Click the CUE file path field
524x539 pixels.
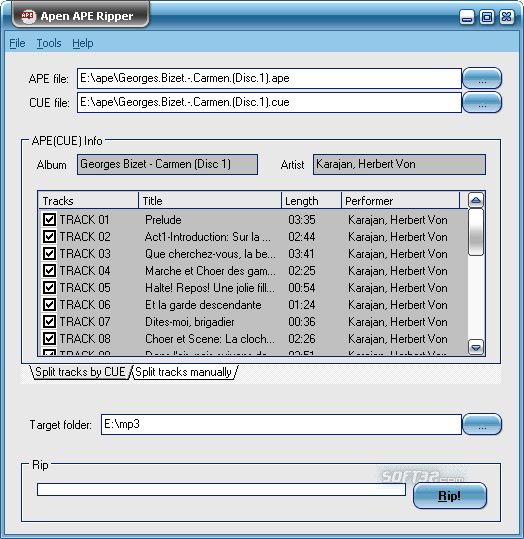269,102
